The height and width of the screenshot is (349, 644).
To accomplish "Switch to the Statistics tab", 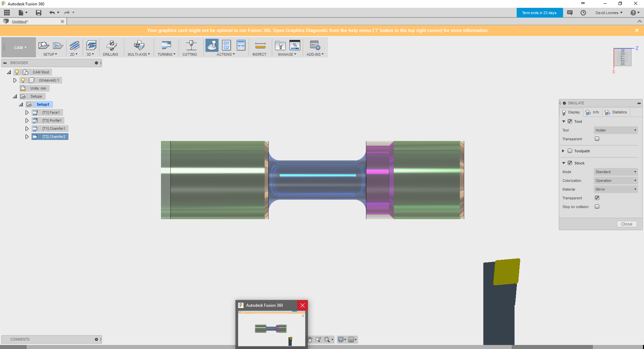I will 616,112.
